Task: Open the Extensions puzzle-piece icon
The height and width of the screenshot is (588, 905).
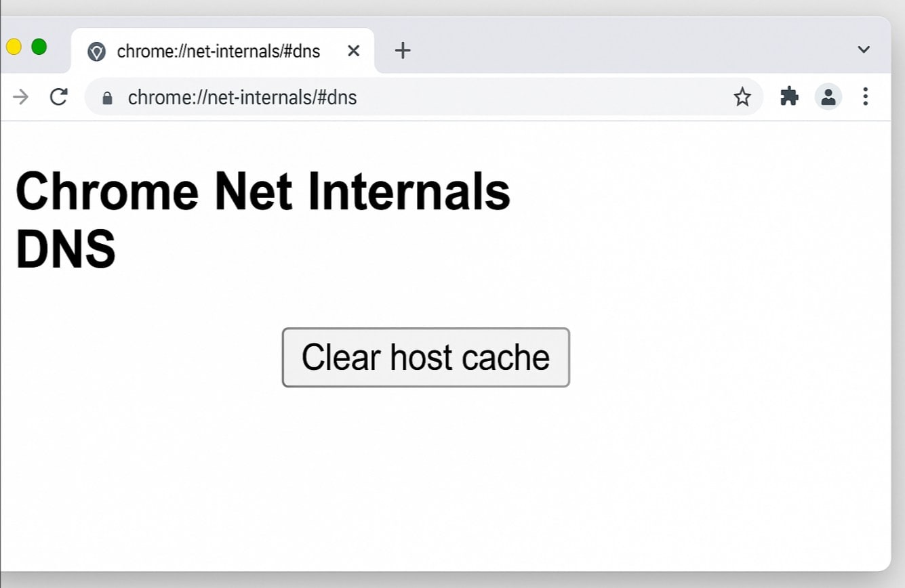Action: pyautogui.click(x=789, y=97)
